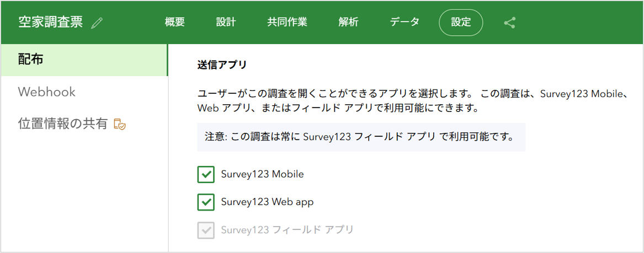Open the 概要 tab

tap(174, 22)
